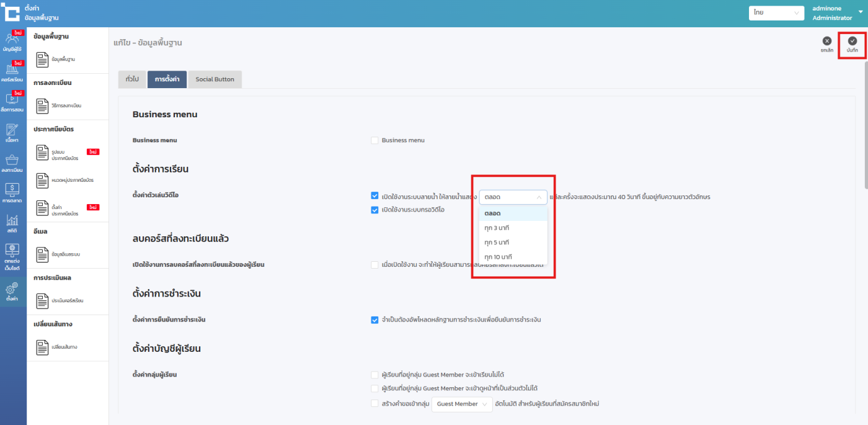Go to สื่อการสอน teaching media icon
This screenshot has height=425, width=868.
coord(12,101)
